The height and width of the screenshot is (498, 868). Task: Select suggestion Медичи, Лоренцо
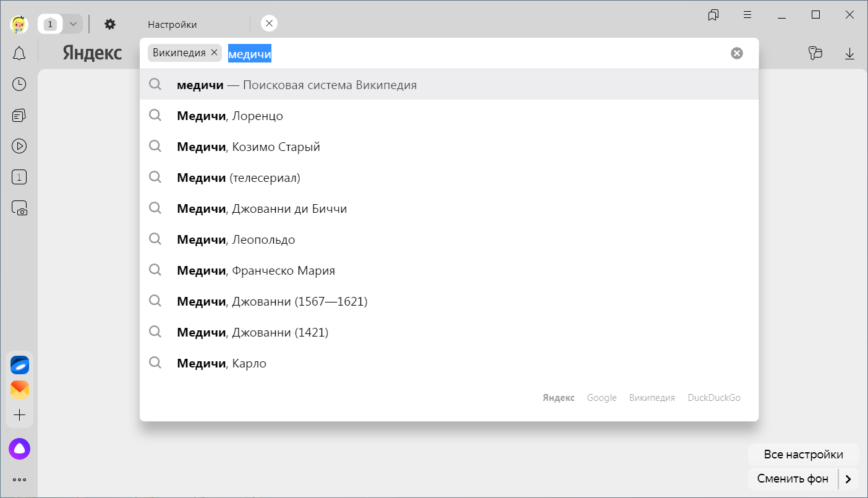point(449,116)
